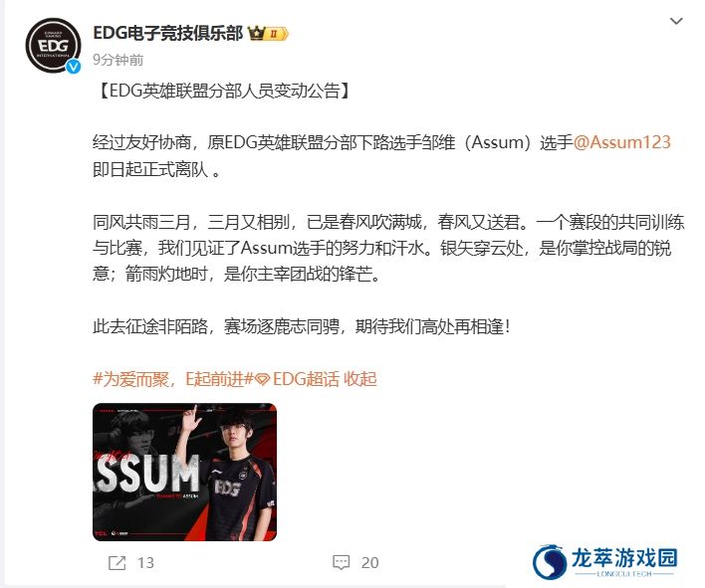Screen dimensions: 705x588
Task: Open comments via the speech bubble icon
Action: pyautogui.click(x=341, y=562)
